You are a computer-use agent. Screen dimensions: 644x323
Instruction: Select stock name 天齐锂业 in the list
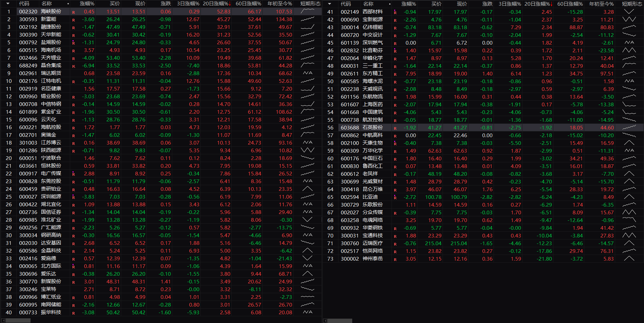[x=51, y=58]
